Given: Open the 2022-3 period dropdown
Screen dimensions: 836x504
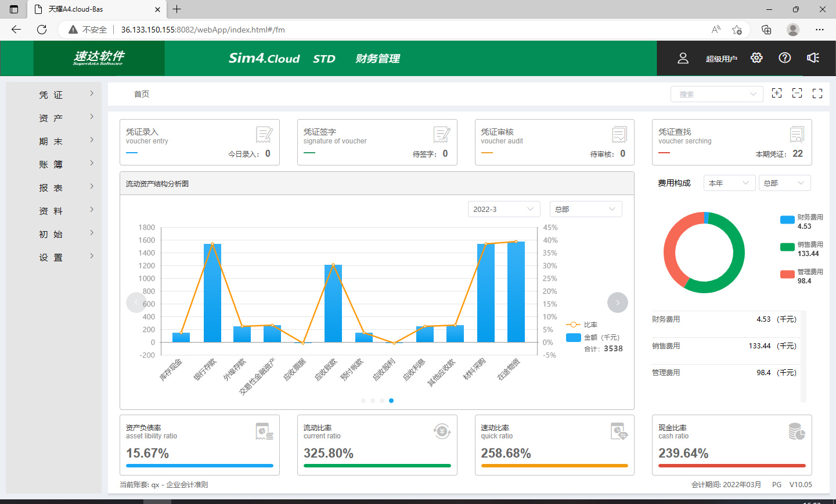Looking at the screenshot, I should (503, 209).
